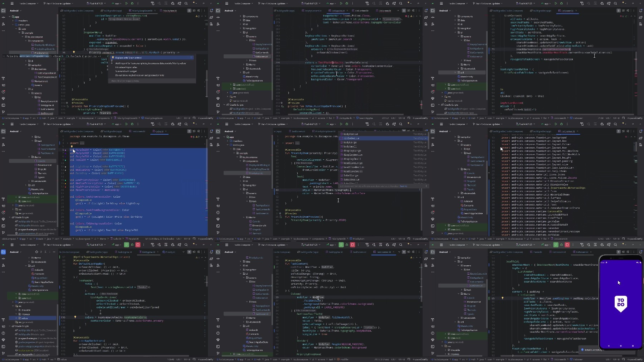Click the Sync Project with Gradle icon in the Color.kt window
The image size is (644, 362).
pyautogui.click(x=179, y=124)
